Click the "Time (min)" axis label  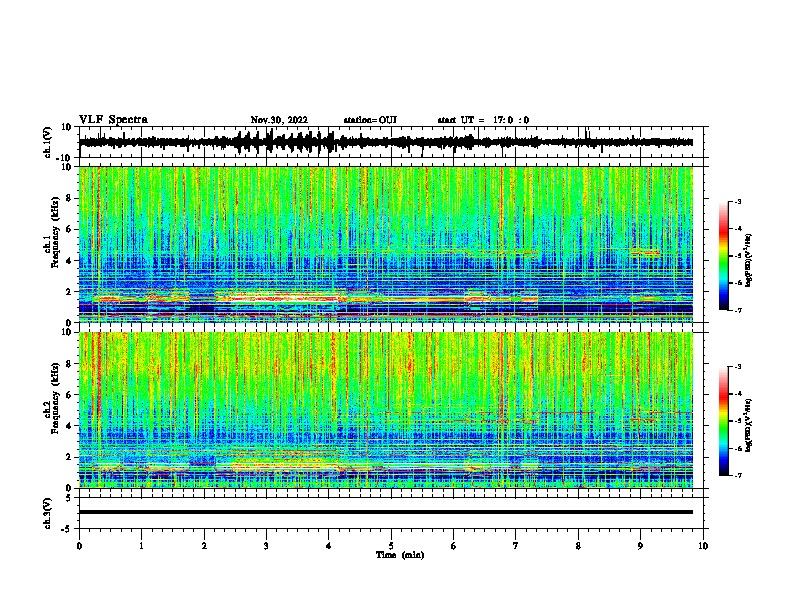click(x=400, y=555)
